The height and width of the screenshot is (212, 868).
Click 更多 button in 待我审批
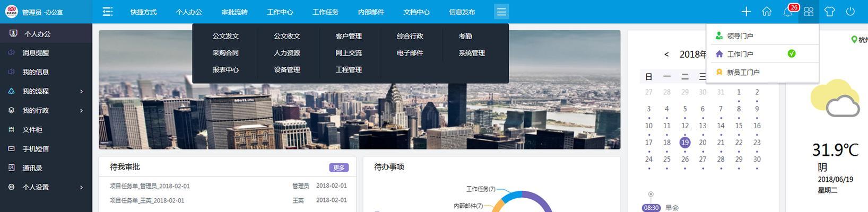[338, 167]
